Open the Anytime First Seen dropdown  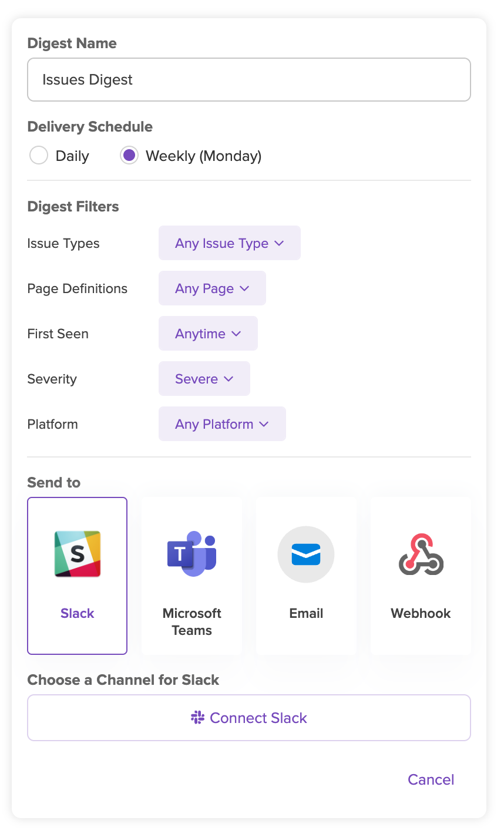point(208,334)
